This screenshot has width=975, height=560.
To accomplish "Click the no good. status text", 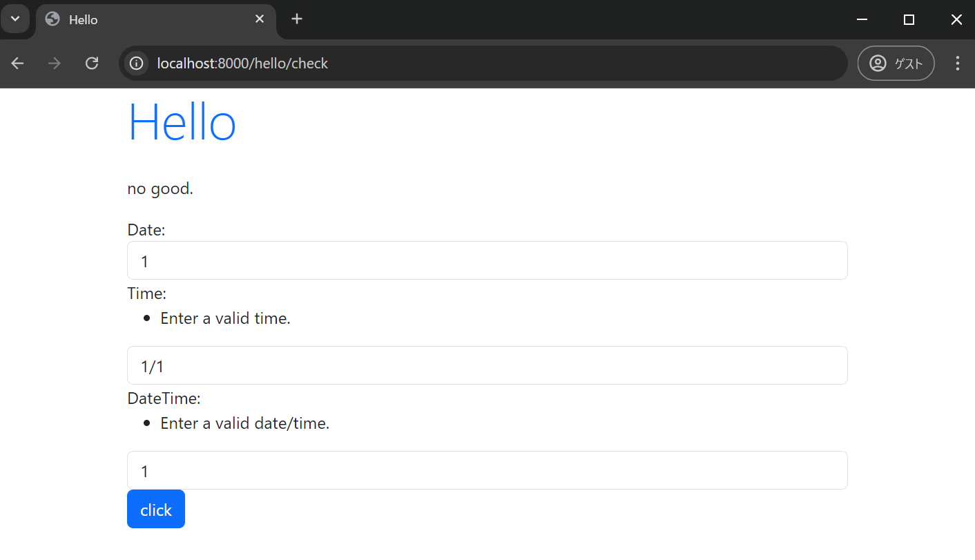I will (x=160, y=188).
